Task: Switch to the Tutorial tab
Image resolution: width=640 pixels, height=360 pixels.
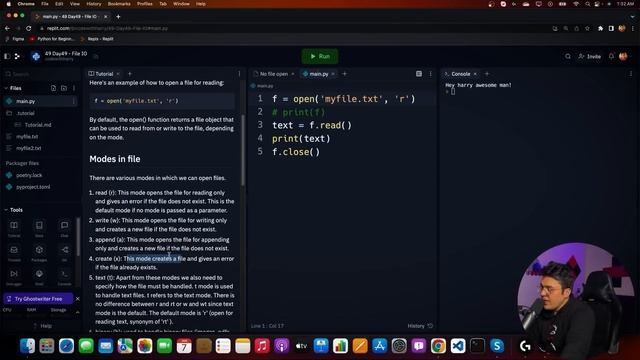Action: coord(101,74)
